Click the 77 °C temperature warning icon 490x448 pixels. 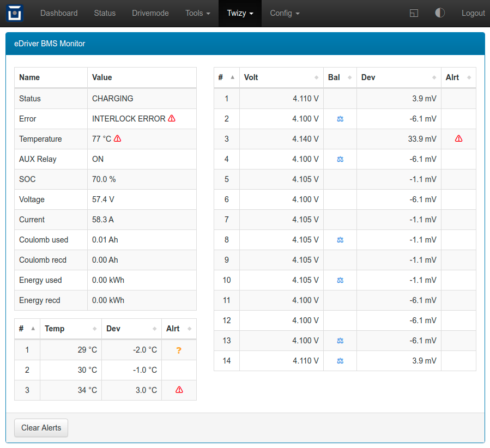pos(117,138)
